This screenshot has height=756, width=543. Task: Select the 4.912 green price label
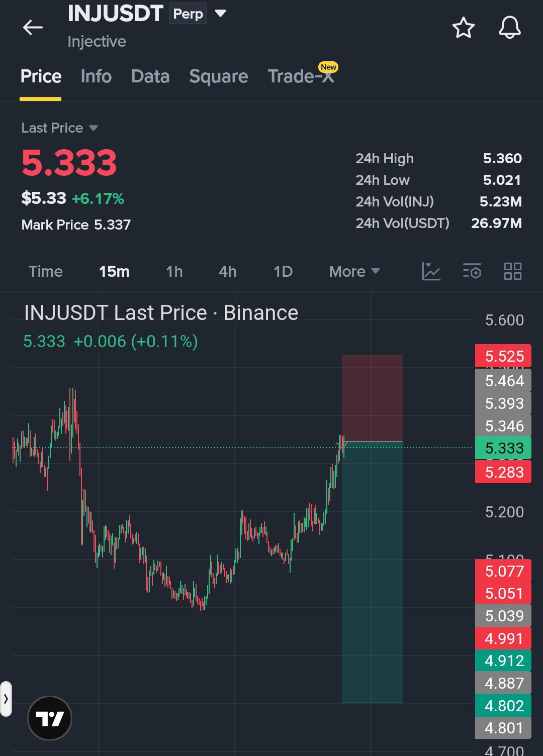[x=503, y=661]
